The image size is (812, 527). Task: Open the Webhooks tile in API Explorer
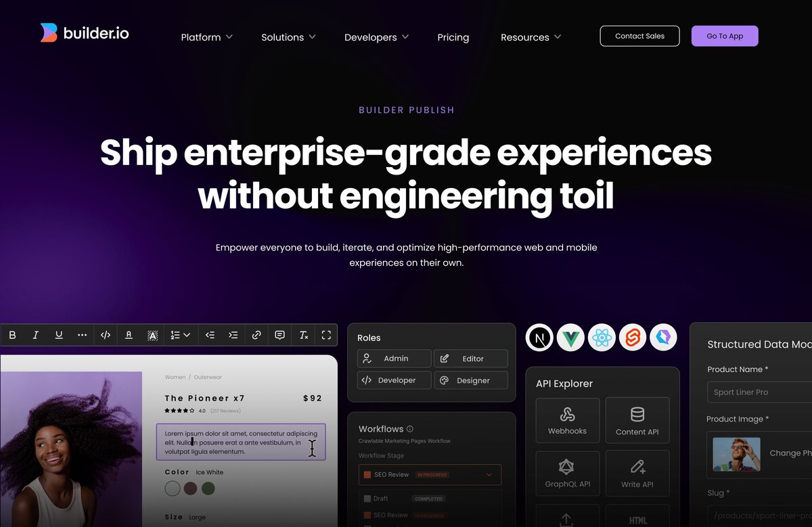567,420
